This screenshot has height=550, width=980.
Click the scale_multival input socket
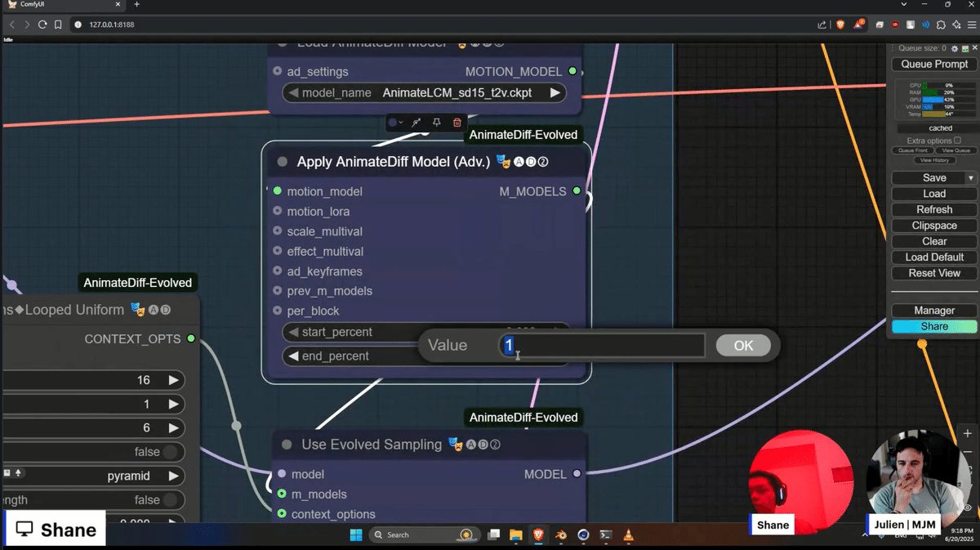click(x=278, y=231)
